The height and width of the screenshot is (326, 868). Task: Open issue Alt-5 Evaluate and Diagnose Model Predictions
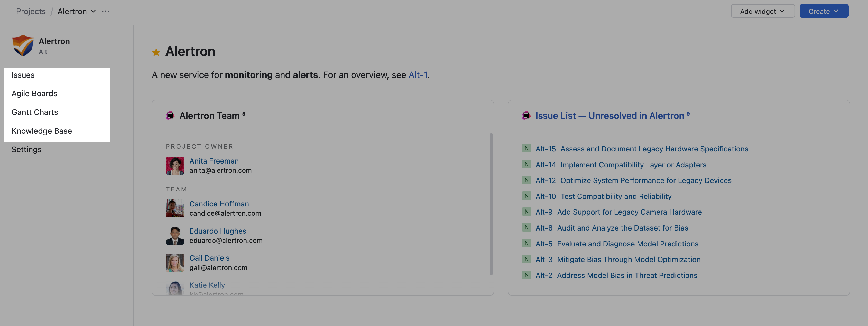[x=617, y=244]
